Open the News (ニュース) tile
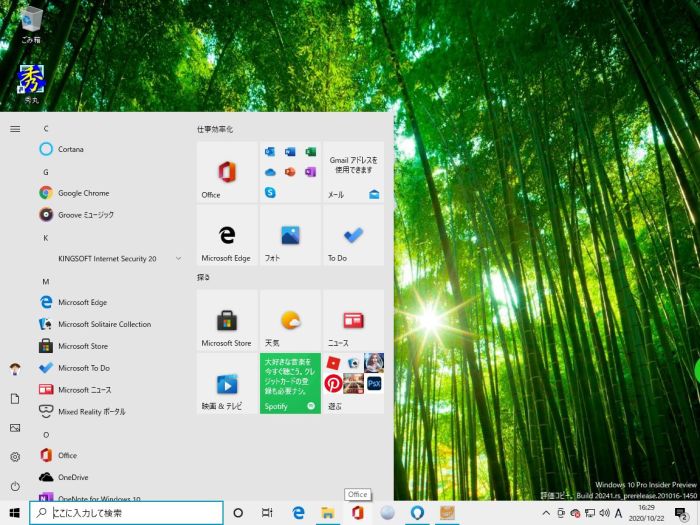The image size is (700, 525). click(x=353, y=320)
